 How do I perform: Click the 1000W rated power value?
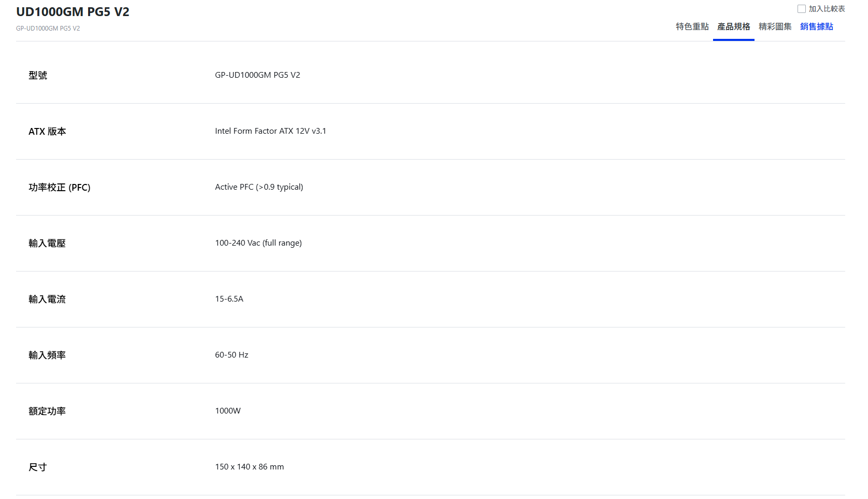(x=228, y=411)
